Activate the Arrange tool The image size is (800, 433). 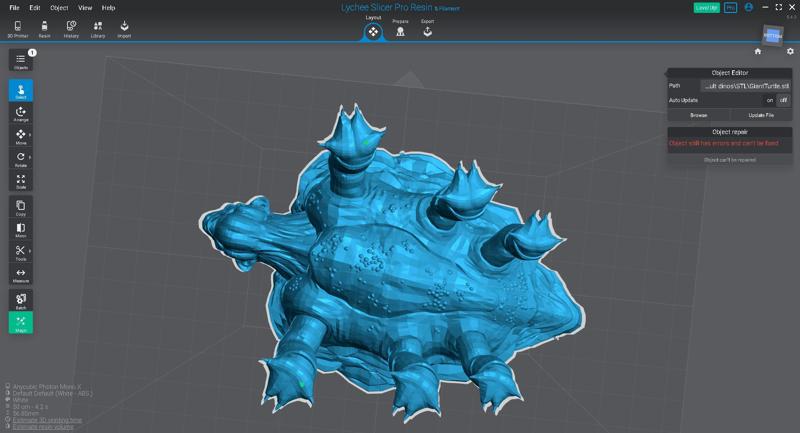click(21, 113)
